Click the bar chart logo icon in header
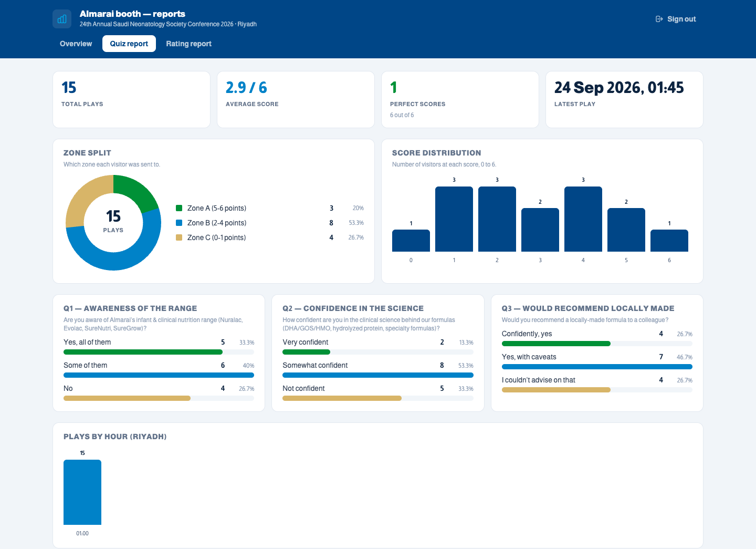The height and width of the screenshot is (549, 756). (x=62, y=19)
